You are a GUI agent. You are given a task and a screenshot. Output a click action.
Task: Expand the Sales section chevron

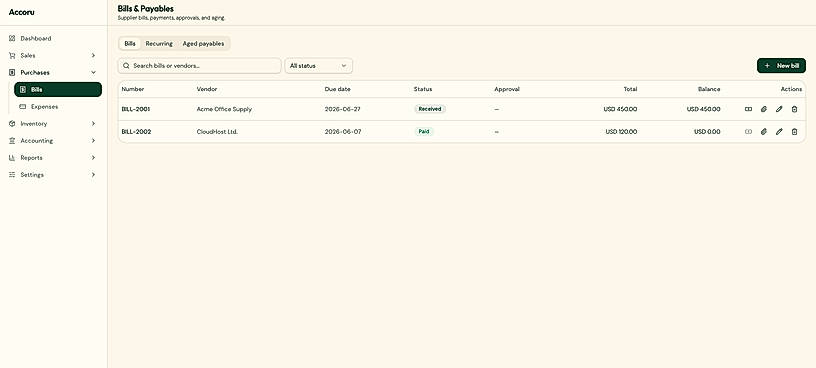[93, 55]
